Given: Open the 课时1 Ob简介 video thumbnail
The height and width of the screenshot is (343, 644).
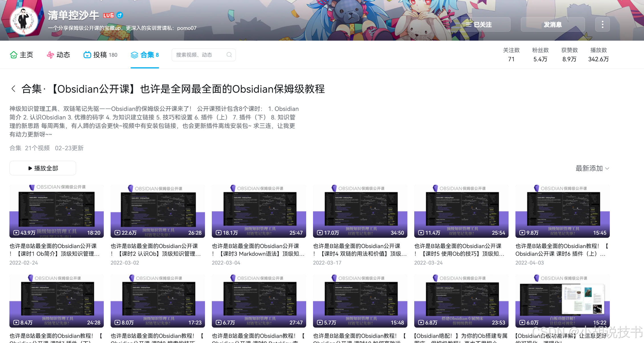Looking at the screenshot, I should pos(56,211).
